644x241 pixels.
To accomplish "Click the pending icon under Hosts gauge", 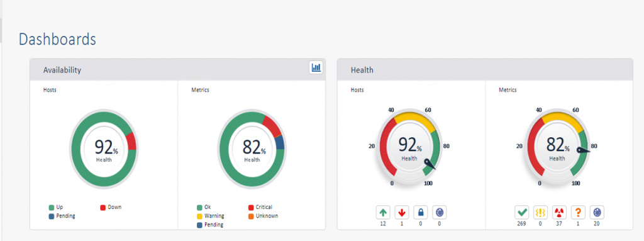I will (440, 213).
